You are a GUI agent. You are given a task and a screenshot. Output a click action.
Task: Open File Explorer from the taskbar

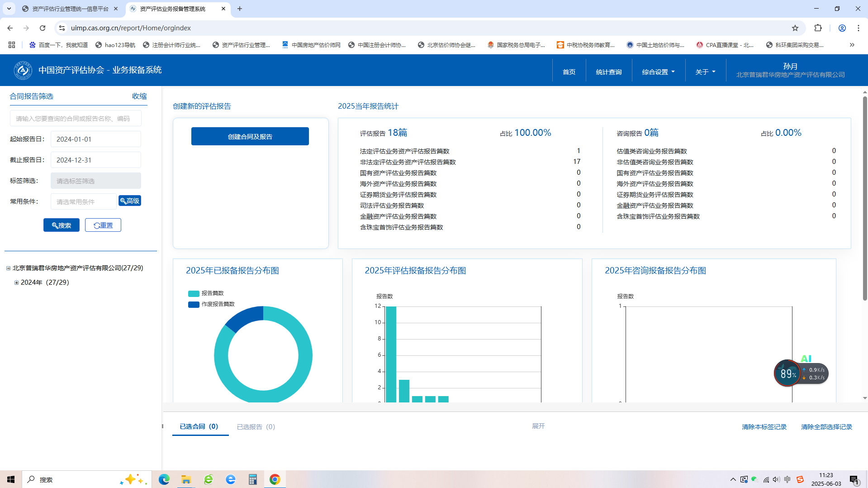(x=186, y=479)
